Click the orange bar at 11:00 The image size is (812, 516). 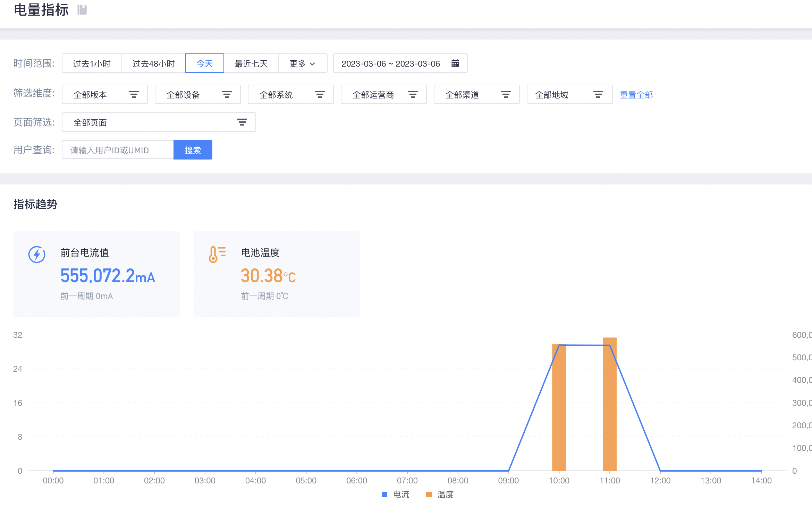(610, 404)
